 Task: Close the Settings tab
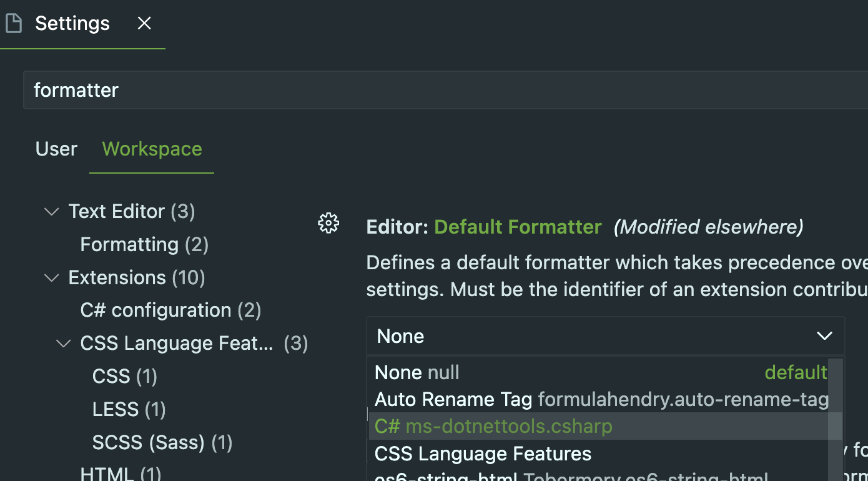[x=144, y=24]
